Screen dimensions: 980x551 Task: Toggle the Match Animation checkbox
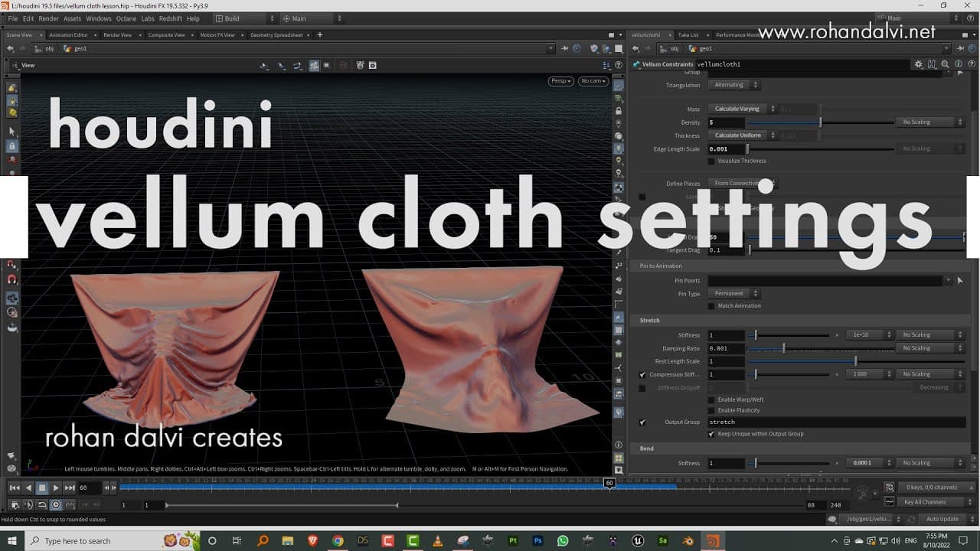point(711,305)
